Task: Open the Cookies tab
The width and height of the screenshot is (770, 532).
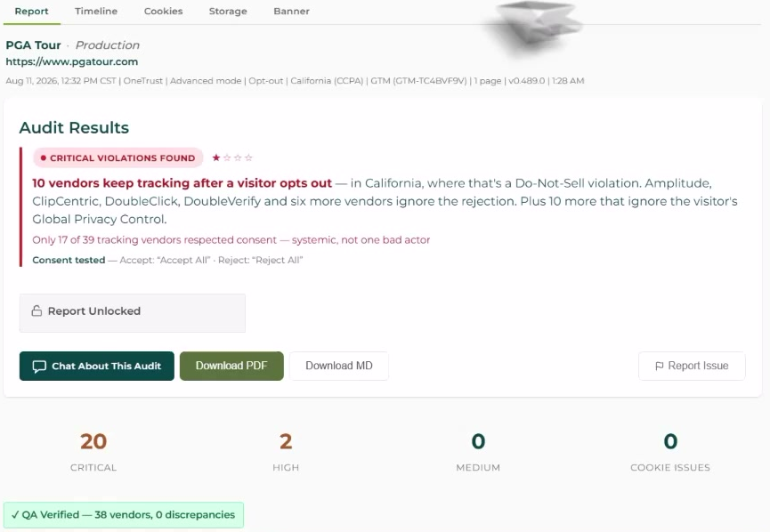Action: pyautogui.click(x=163, y=12)
